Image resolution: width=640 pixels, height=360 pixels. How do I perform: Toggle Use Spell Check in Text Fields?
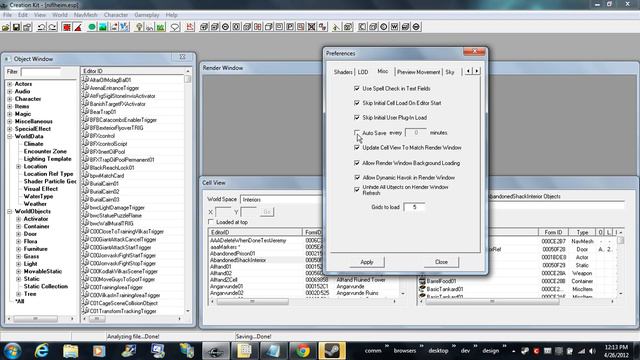pos(357,88)
